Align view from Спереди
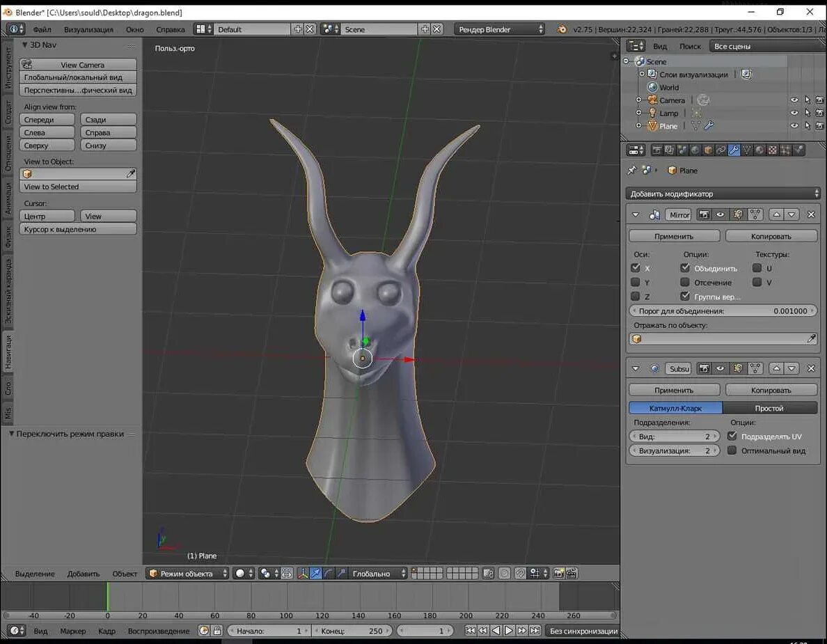 [x=47, y=120]
